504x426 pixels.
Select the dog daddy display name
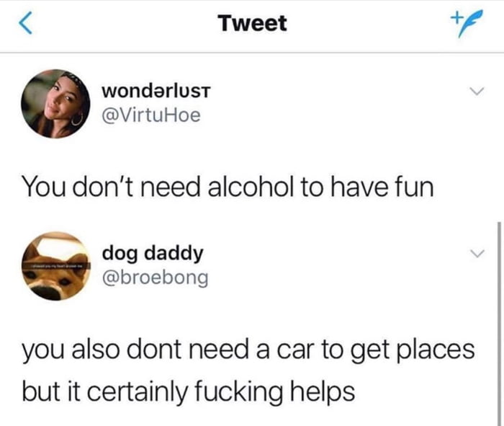tap(153, 254)
